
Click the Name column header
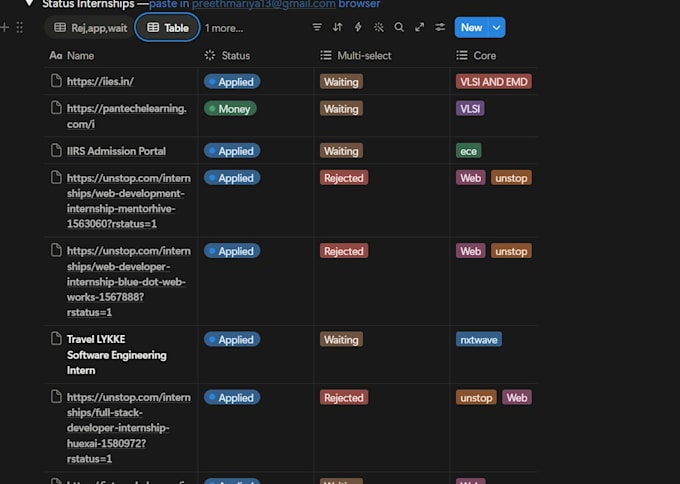(72, 56)
